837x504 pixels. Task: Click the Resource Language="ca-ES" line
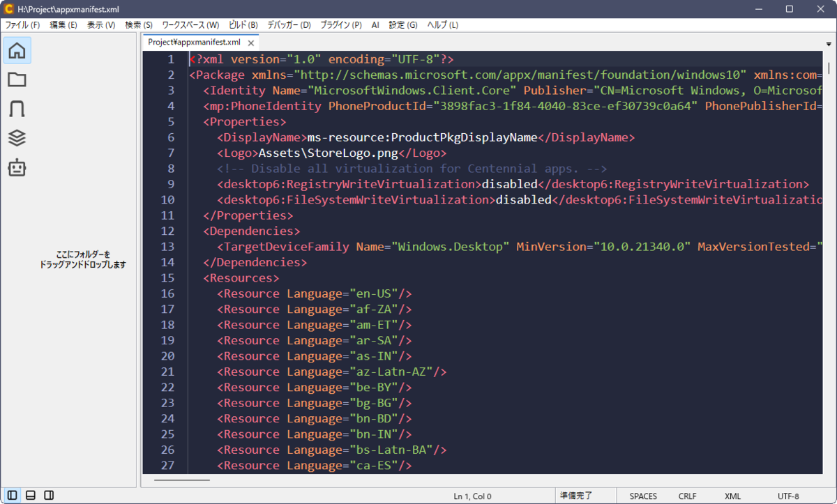(315, 466)
